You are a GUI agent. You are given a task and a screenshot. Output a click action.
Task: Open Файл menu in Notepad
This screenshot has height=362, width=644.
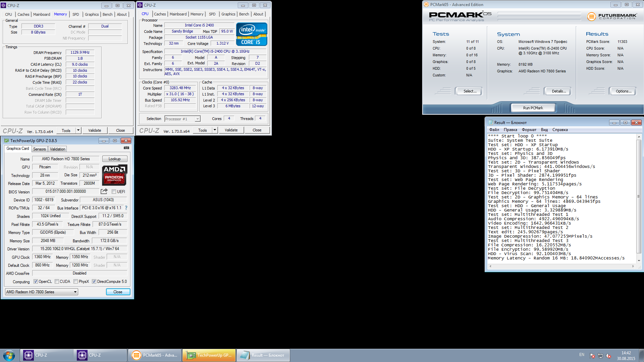[x=494, y=130]
